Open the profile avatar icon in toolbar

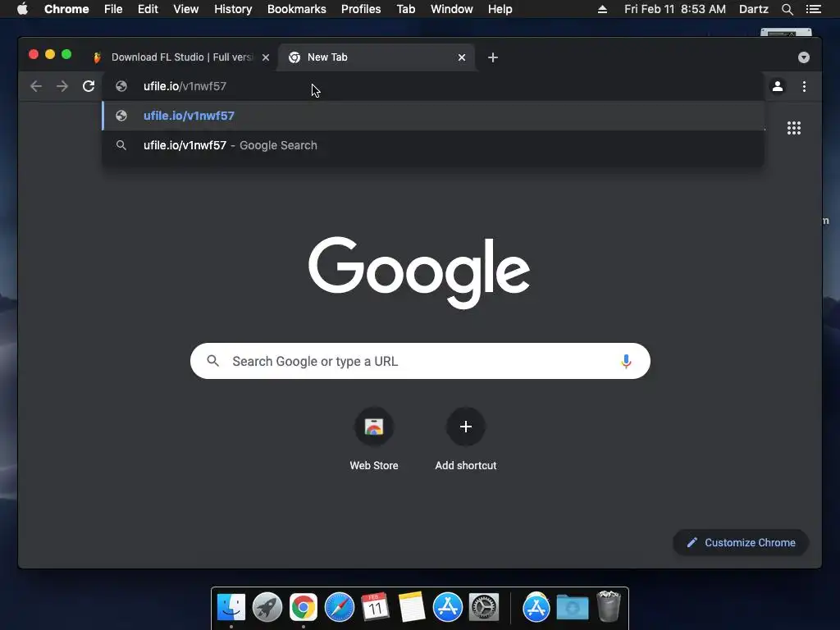(x=778, y=86)
